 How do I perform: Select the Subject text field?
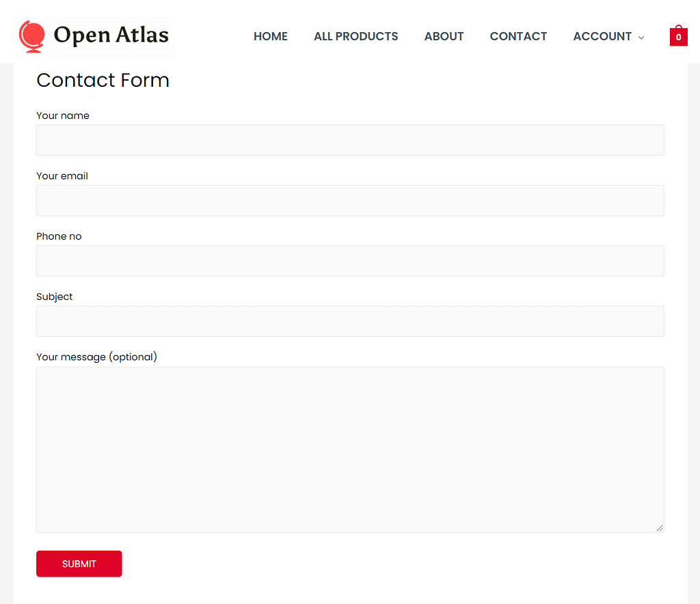pyautogui.click(x=350, y=320)
